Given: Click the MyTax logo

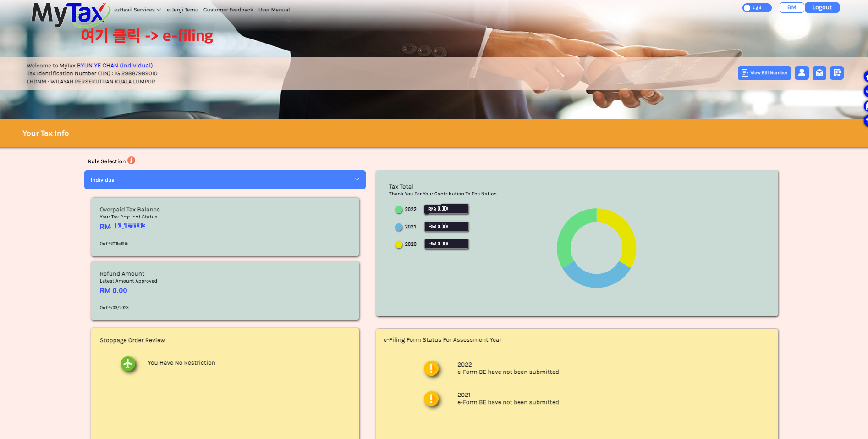Looking at the screenshot, I should pyautogui.click(x=71, y=14).
